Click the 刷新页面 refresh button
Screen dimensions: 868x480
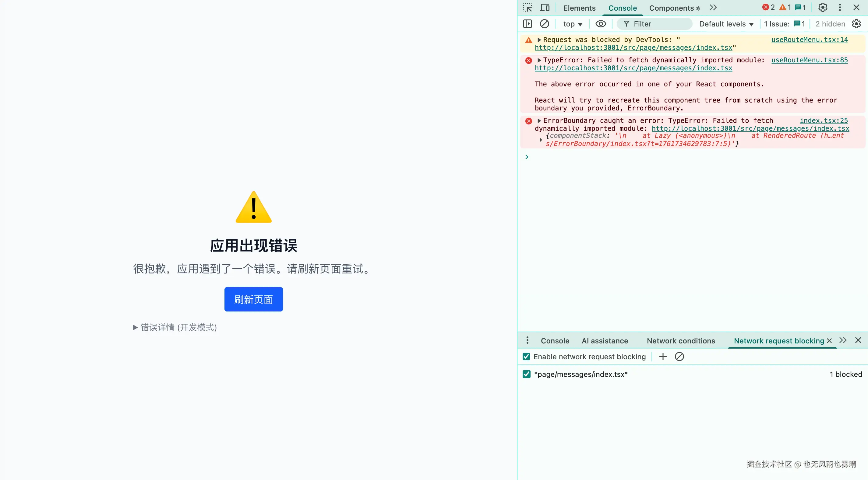click(x=253, y=299)
